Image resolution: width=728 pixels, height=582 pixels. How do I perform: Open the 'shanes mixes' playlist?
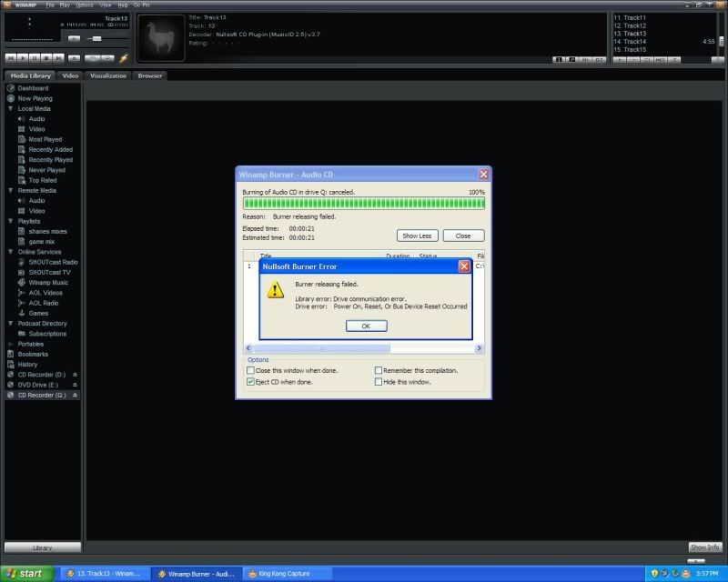click(47, 231)
